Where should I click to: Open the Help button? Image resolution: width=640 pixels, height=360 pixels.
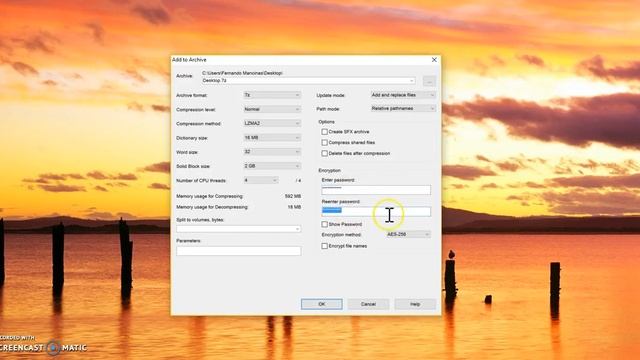tap(415, 304)
